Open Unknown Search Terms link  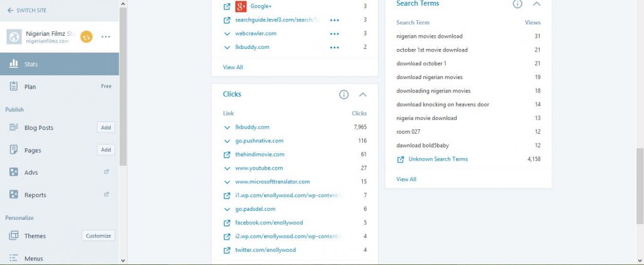438,160
